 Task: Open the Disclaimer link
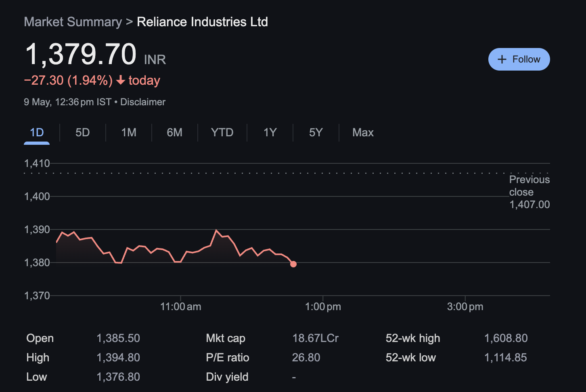click(x=143, y=102)
